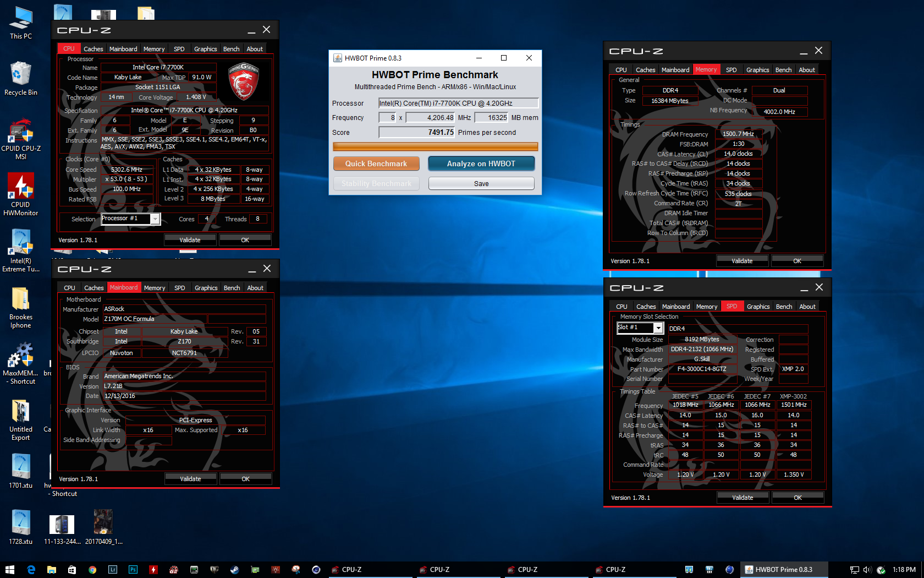Launch Lightroom from the taskbar

113,570
